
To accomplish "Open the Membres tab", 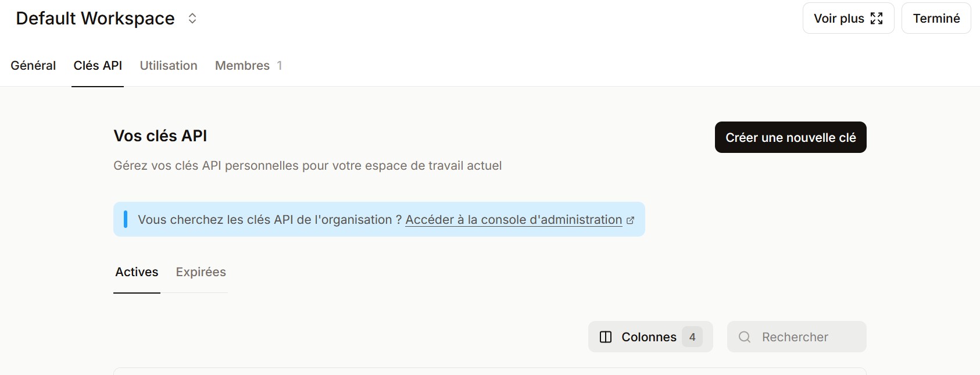I will [242, 65].
